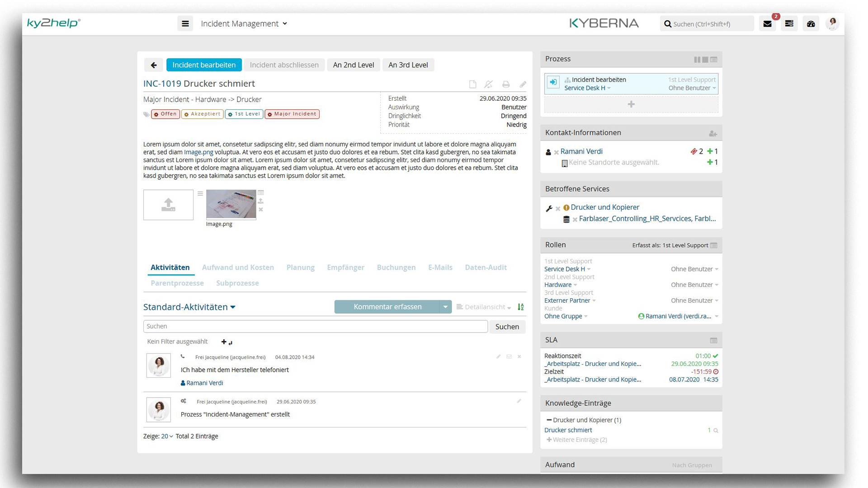Viewport: 868px width, 488px height.
Task: Switch to the Aufwand und Kosten tab
Action: 238,267
